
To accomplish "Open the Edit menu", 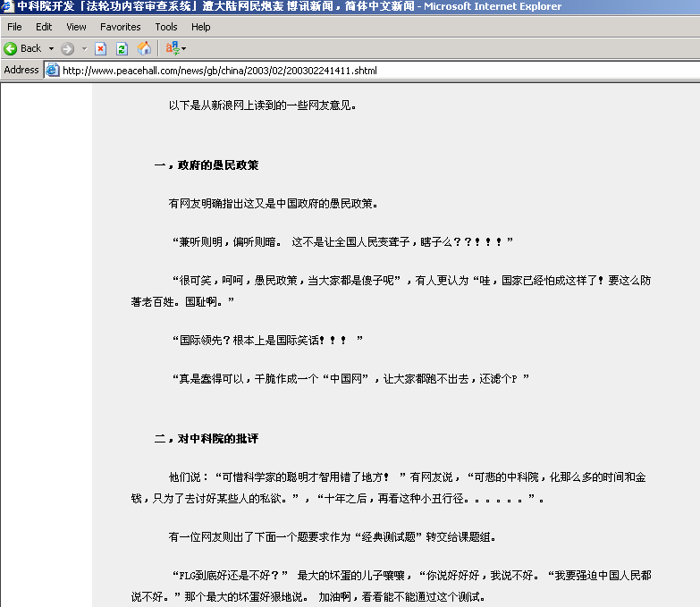I will tap(44, 27).
